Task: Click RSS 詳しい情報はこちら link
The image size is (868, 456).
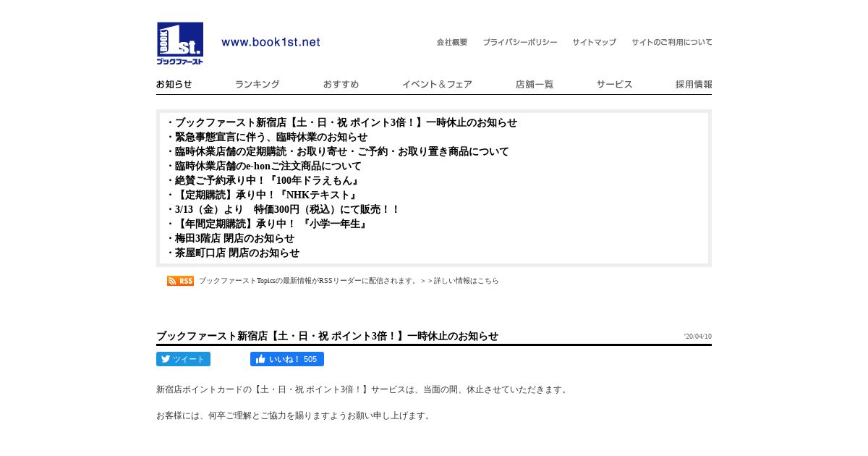Action: point(467,281)
